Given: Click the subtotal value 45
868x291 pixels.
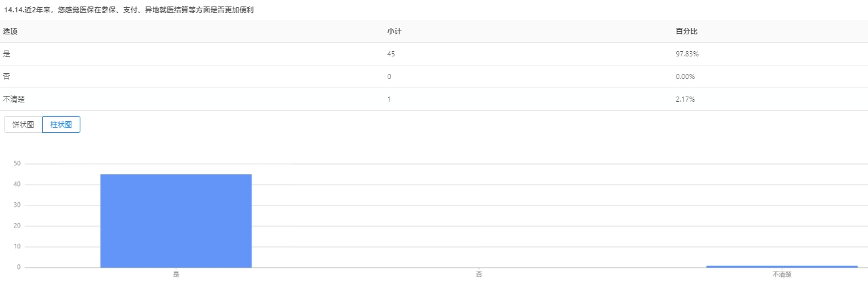Looking at the screenshot, I should [x=391, y=54].
